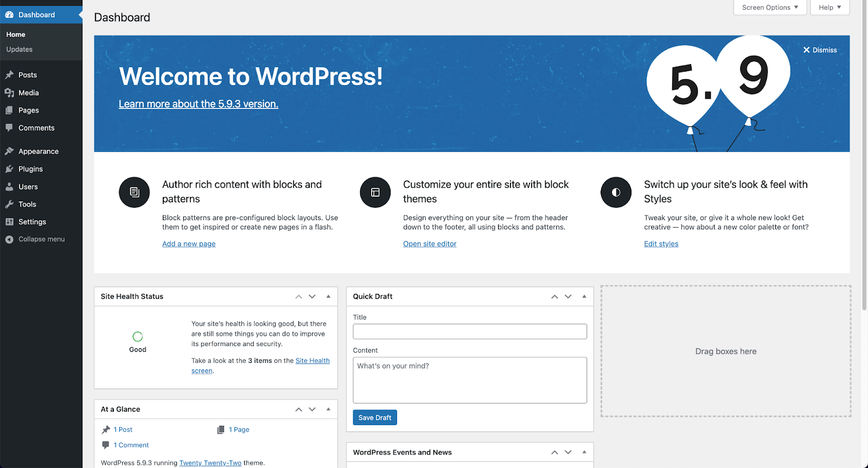Click the 'Open site editor' link
The width and height of the screenshot is (868, 468).
[x=430, y=244]
